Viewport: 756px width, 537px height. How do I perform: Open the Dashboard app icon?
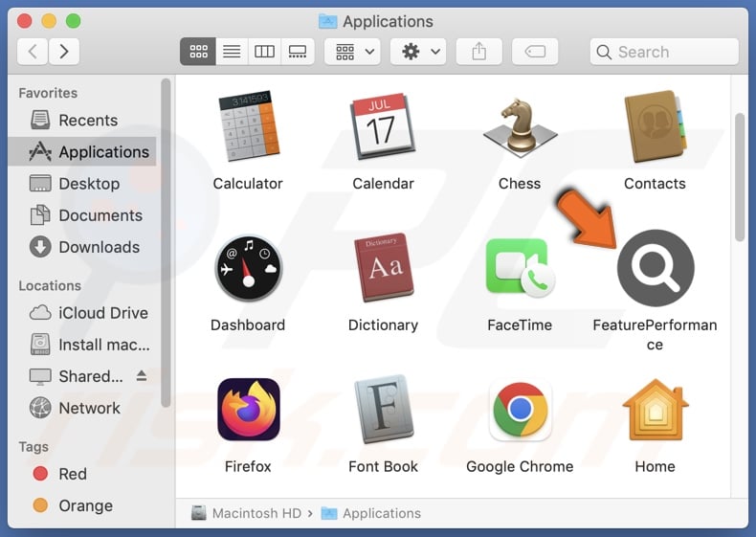(248, 268)
